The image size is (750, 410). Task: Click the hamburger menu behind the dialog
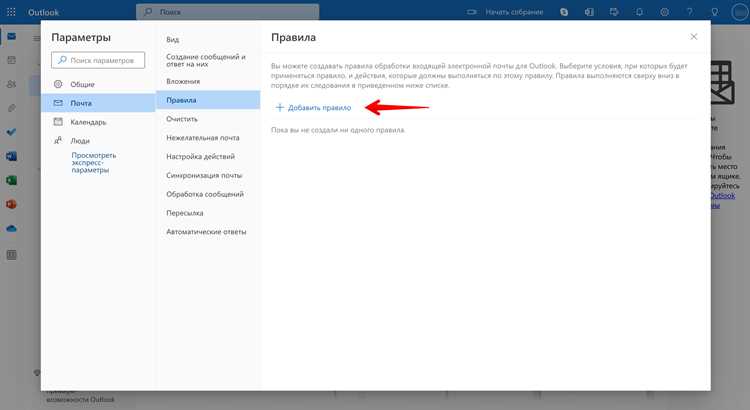[36, 38]
